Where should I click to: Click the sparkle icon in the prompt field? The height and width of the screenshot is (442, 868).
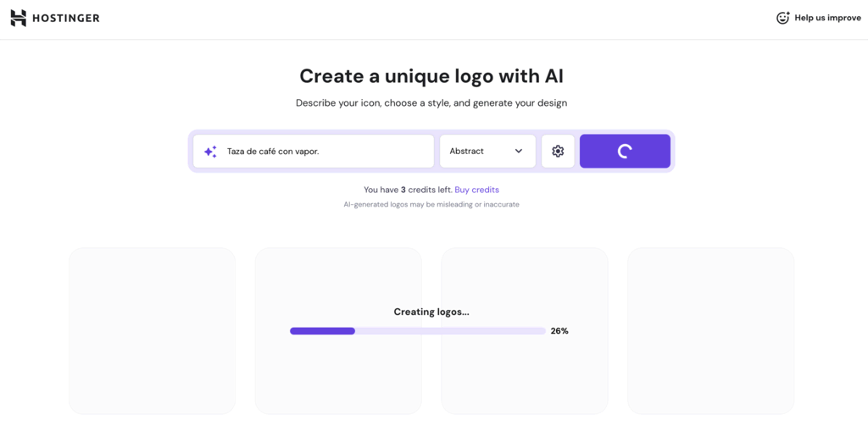[x=210, y=152]
